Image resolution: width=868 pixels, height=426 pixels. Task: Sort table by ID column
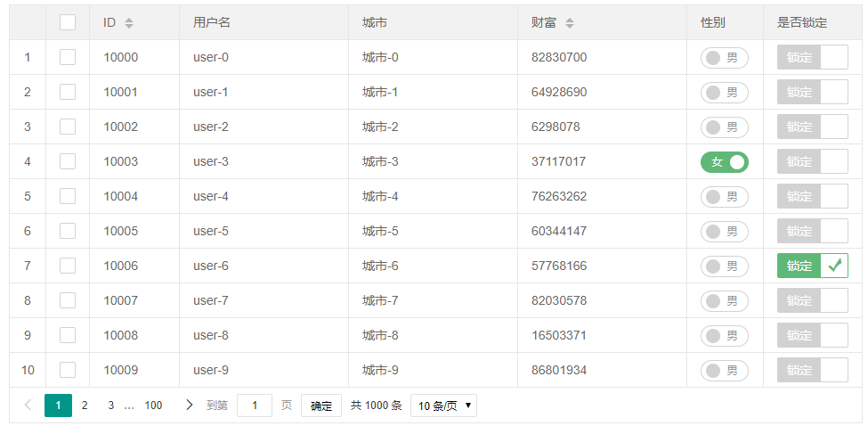128,23
